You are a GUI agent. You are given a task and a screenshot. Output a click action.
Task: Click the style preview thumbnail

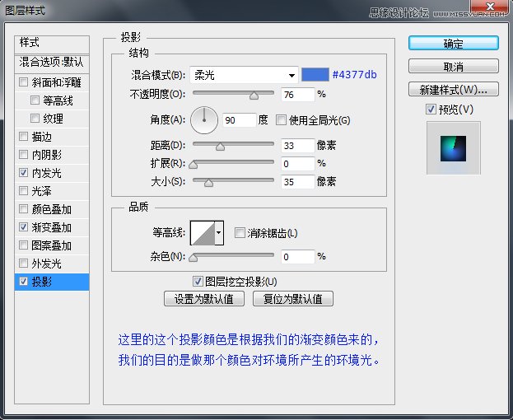[453, 148]
